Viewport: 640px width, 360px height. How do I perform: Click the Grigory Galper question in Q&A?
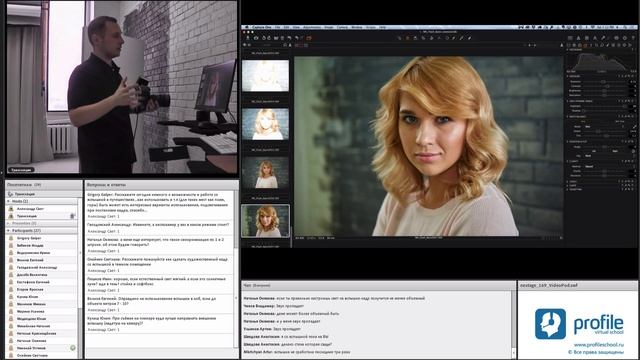(158, 202)
